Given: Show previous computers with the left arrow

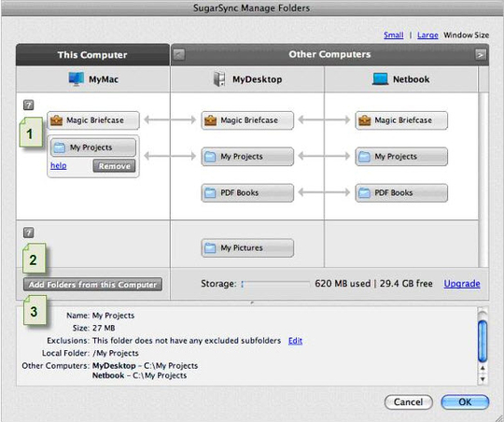Looking at the screenshot, I should (179, 54).
